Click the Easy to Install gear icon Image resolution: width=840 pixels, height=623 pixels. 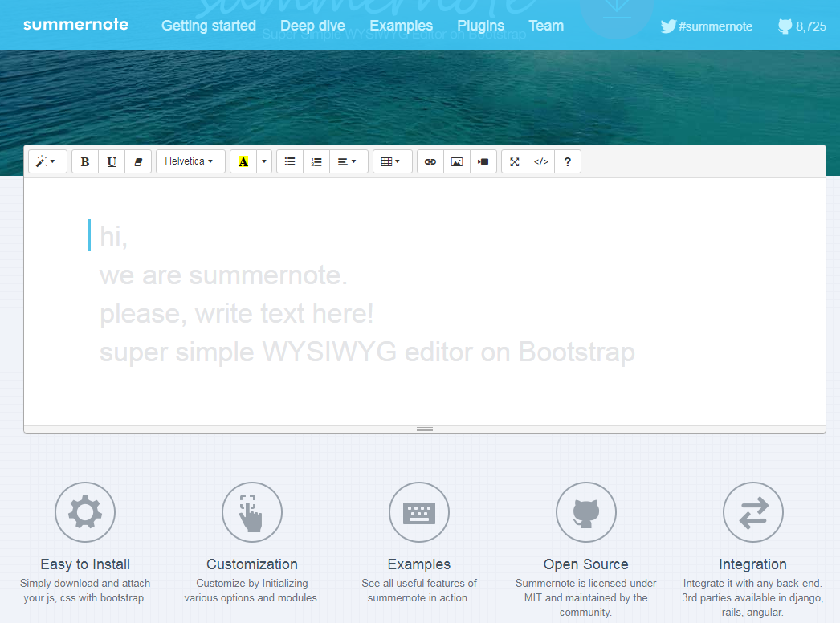[x=85, y=512]
